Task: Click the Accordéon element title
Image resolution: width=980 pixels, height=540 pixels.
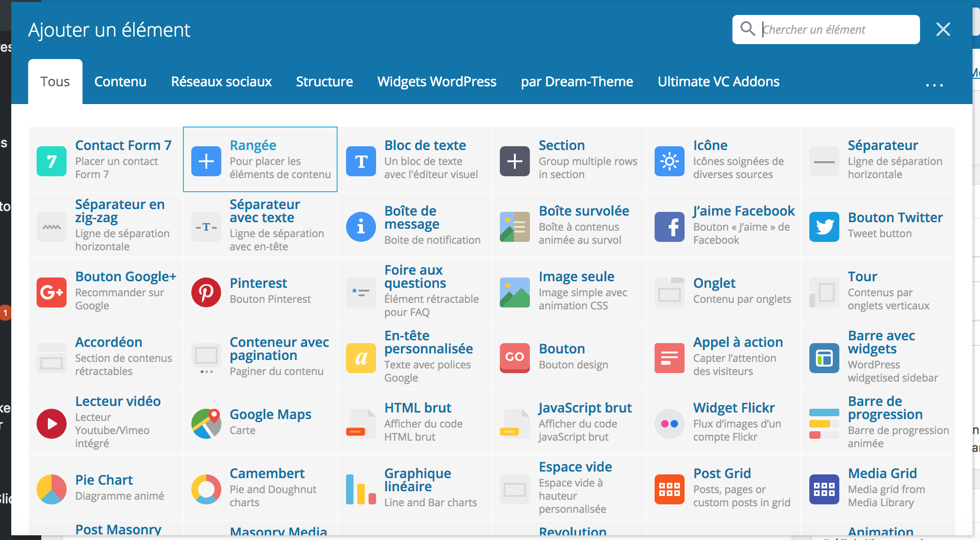Action: [109, 342]
